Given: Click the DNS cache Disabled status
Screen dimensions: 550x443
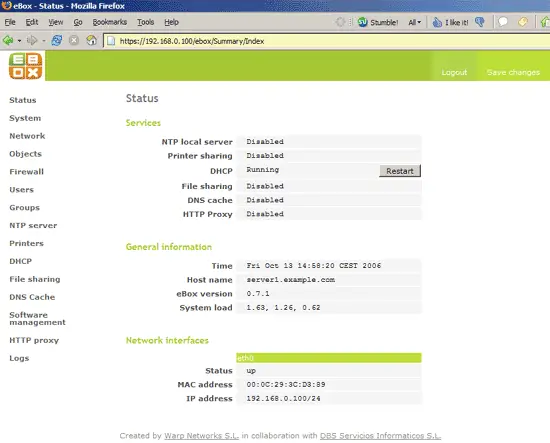Looking at the screenshot, I should (x=265, y=200).
